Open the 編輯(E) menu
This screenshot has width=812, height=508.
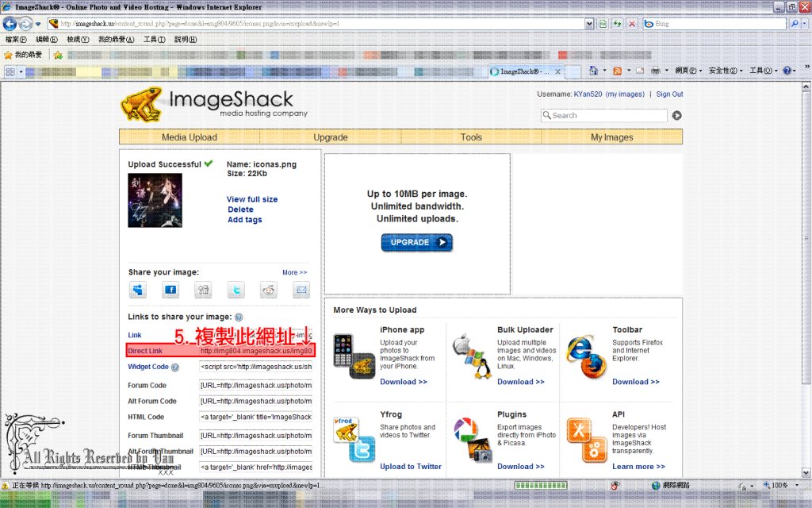(x=47, y=40)
